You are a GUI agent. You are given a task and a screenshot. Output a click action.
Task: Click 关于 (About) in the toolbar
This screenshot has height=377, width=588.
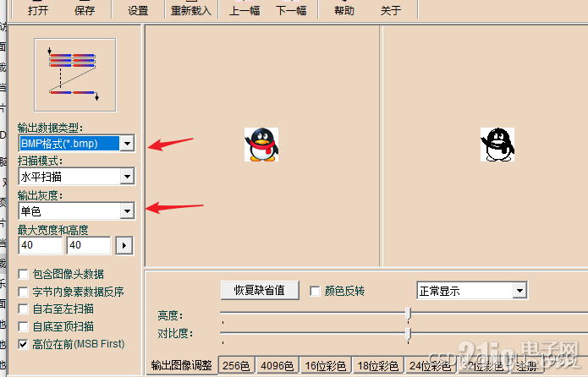(x=391, y=9)
